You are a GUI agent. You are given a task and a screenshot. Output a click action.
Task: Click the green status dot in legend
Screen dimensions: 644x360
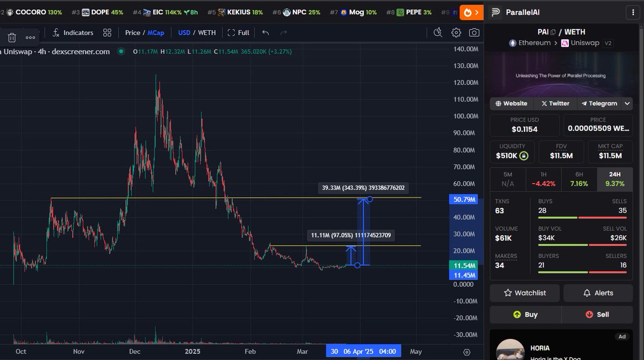click(121, 52)
